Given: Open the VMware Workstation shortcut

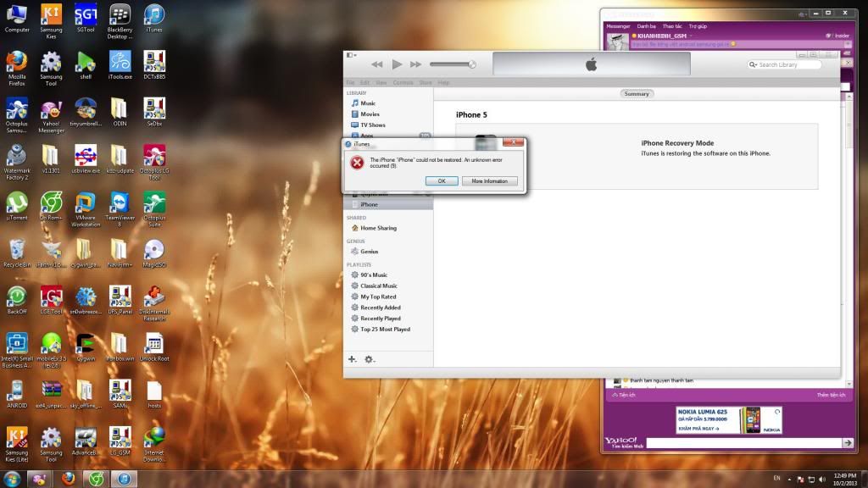Looking at the screenshot, I should pyautogui.click(x=86, y=210).
